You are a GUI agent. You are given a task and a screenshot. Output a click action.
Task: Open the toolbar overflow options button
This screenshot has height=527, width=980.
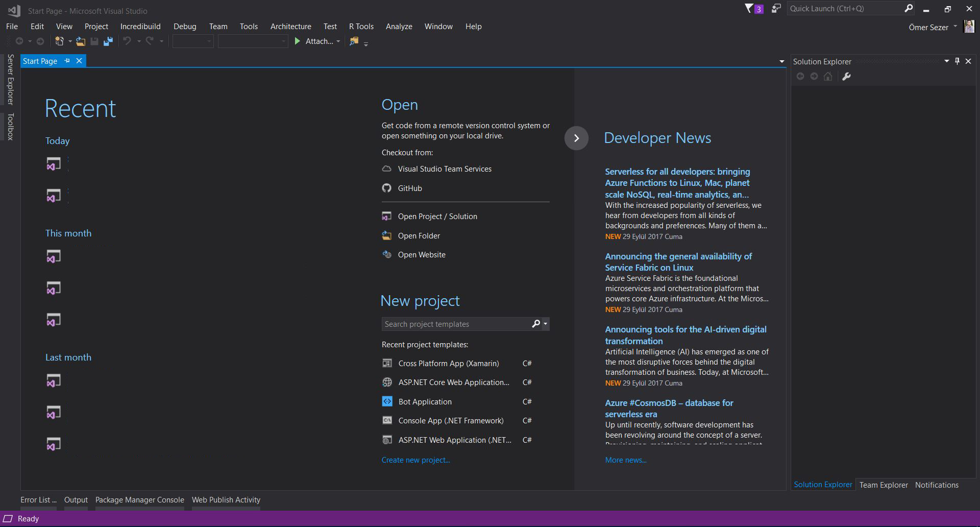click(366, 43)
